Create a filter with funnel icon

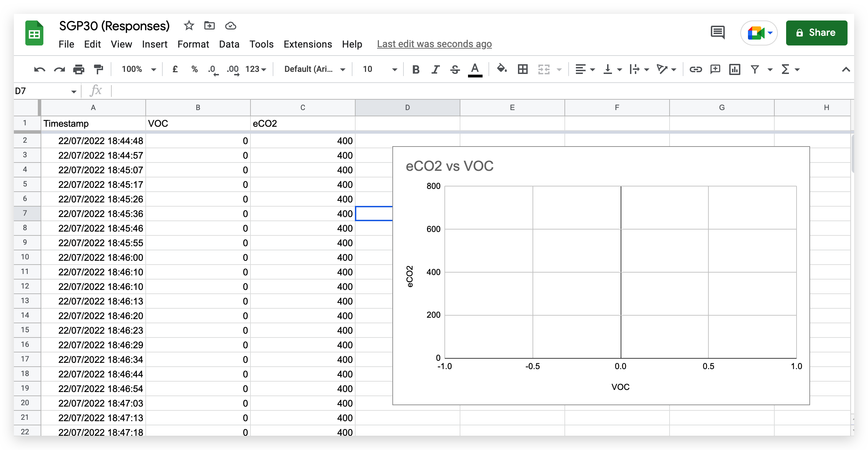tap(755, 69)
